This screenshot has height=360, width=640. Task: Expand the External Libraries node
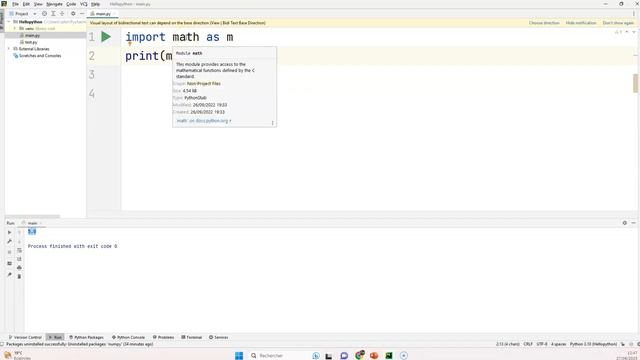point(9,49)
